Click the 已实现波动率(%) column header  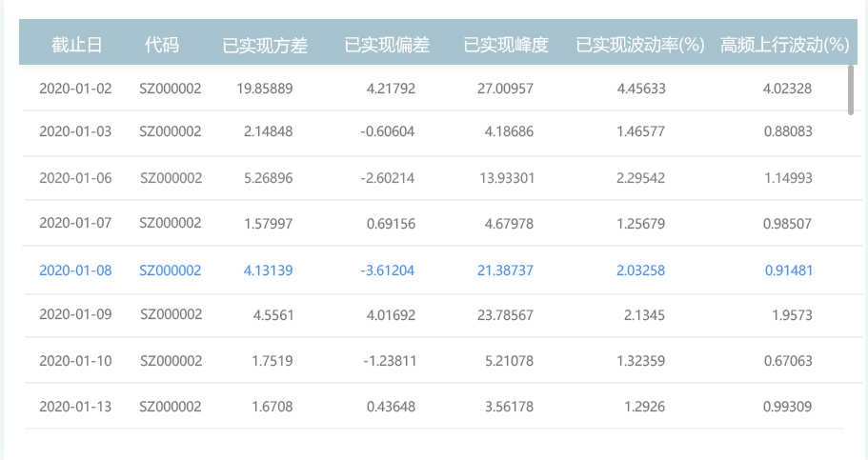pyautogui.click(x=639, y=45)
